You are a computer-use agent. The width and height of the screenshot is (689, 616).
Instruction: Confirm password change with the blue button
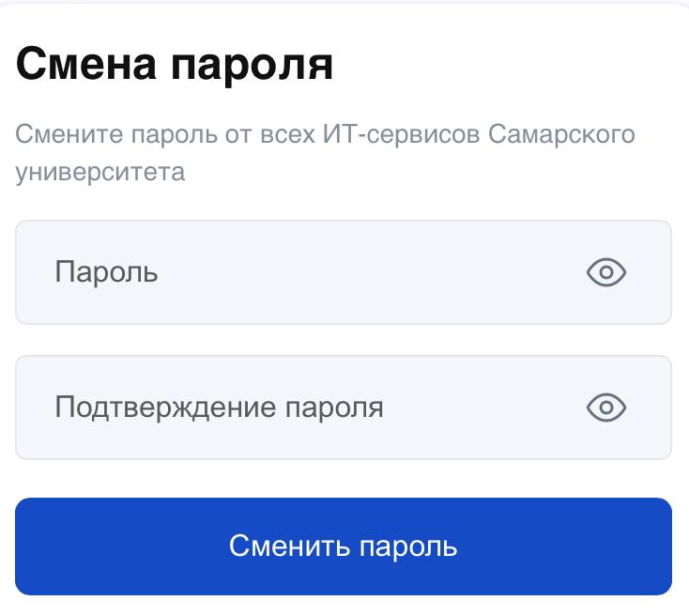click(x=344, y=547)
